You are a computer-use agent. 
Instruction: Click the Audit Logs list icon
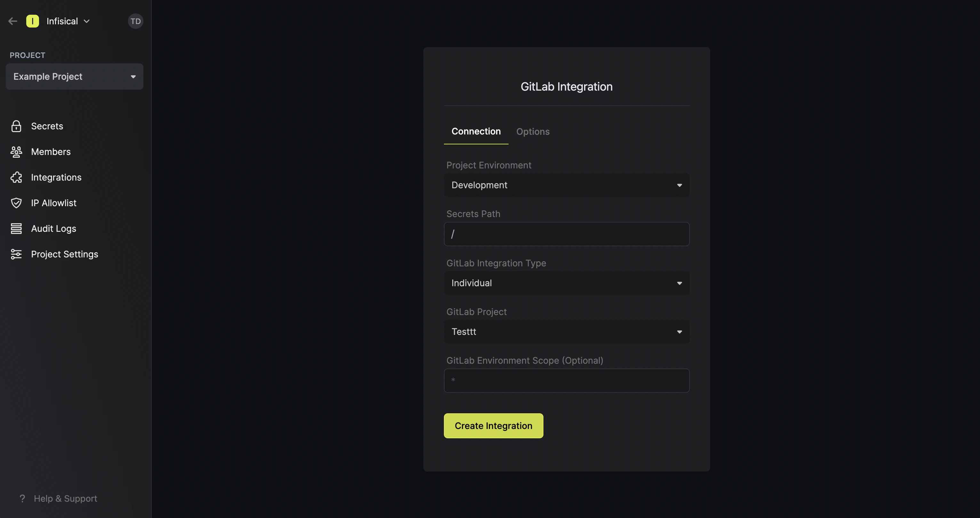point(16,228)
